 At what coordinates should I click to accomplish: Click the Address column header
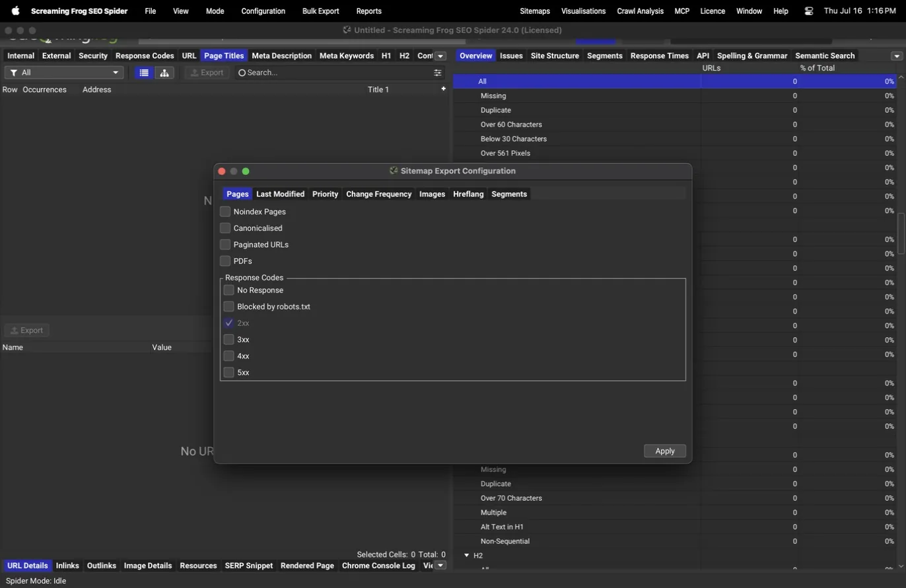96,90
